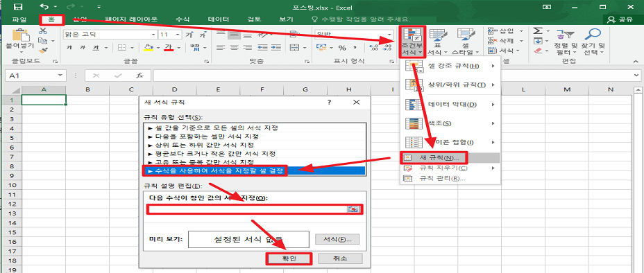644x273 pixels.
Task: Open Cell Styles (셀 스타일)
Action: [466, 42]
